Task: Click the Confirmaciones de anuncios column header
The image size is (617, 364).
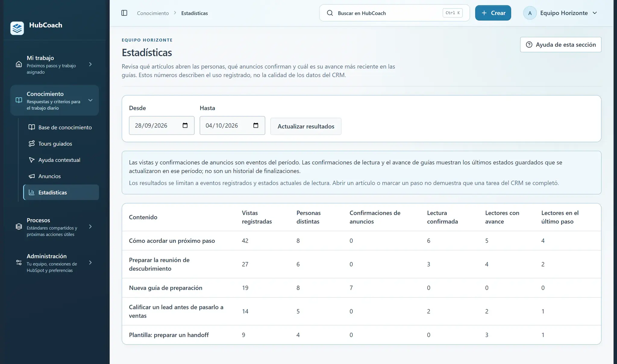Action: click(375, 217)
